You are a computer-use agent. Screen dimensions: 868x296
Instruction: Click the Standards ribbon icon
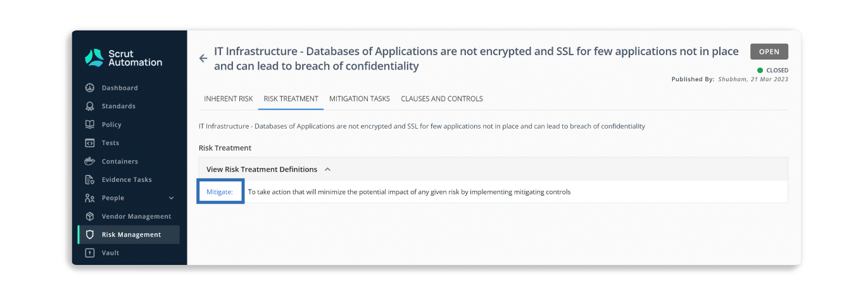(90, 106)
